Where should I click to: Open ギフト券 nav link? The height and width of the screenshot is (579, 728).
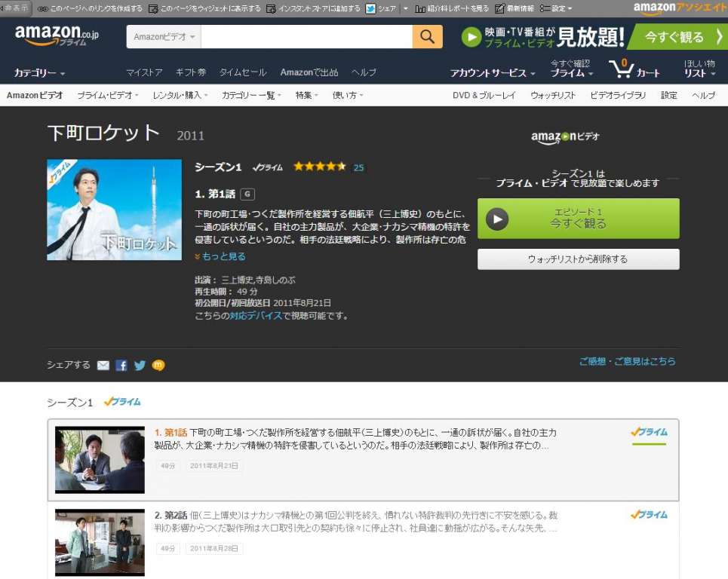coord(191,72)
